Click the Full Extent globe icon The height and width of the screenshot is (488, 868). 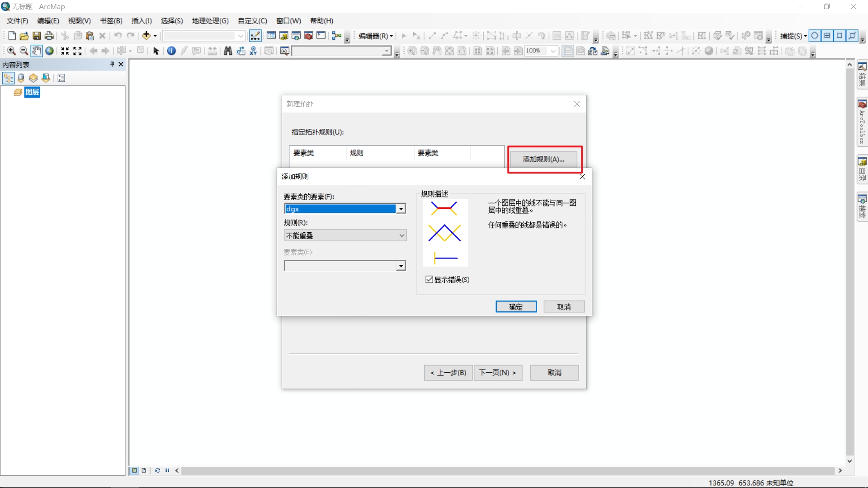[x=49, y=51]
